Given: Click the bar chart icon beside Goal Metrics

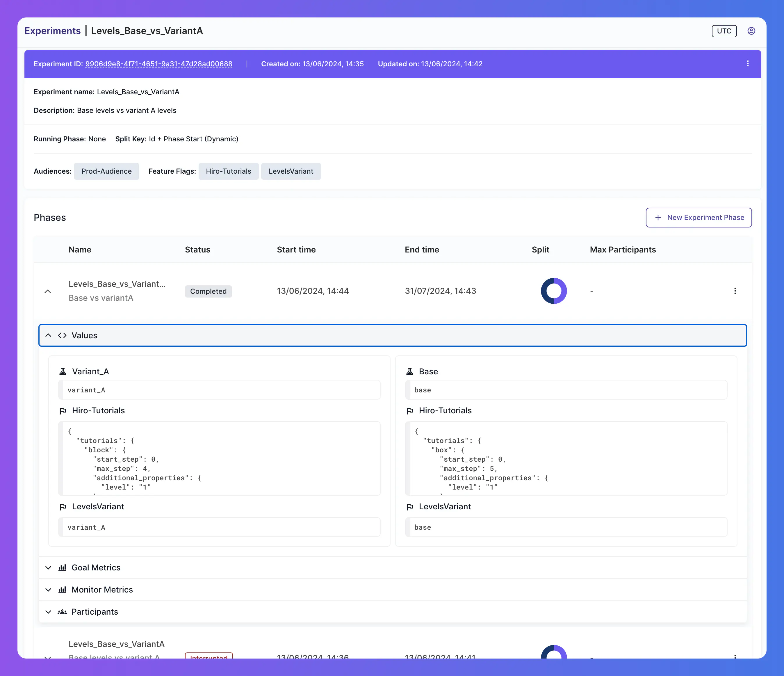Looking at the screenshot, I should tap(62, 568).
